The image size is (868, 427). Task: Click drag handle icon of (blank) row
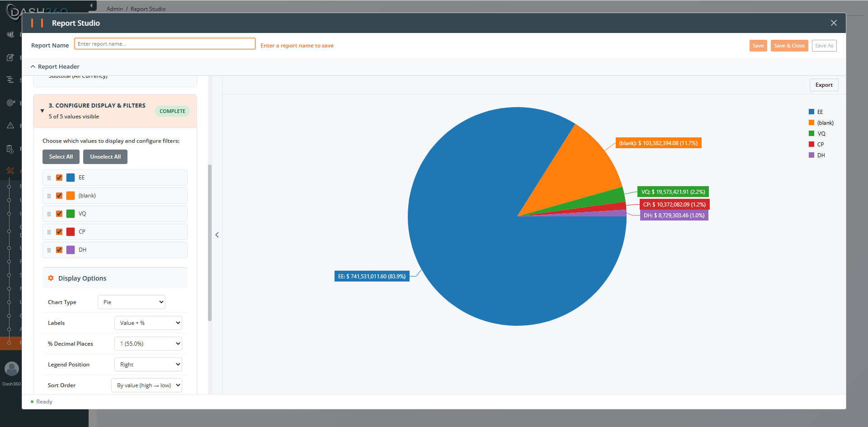(x=49, y=196)
